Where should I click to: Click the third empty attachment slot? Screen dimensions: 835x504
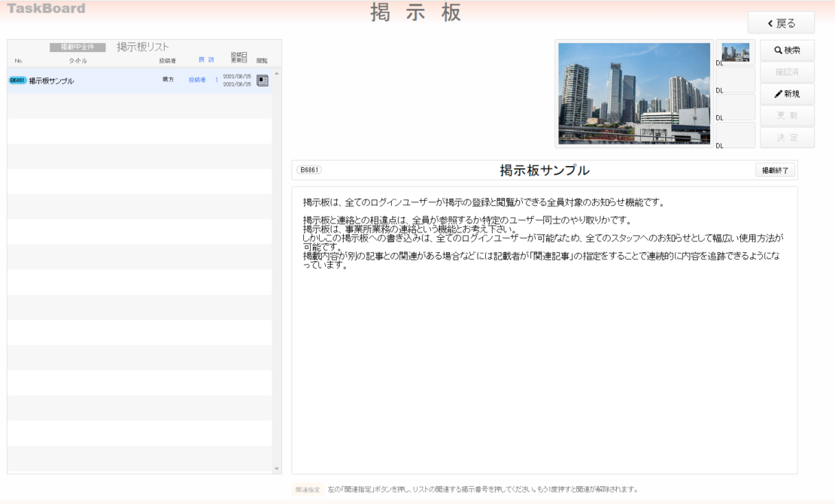(x=736, y=108)
